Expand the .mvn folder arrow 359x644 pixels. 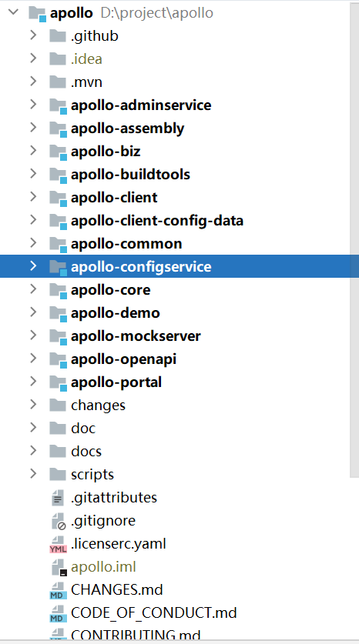pyautogui.click(x=33, y=82)
